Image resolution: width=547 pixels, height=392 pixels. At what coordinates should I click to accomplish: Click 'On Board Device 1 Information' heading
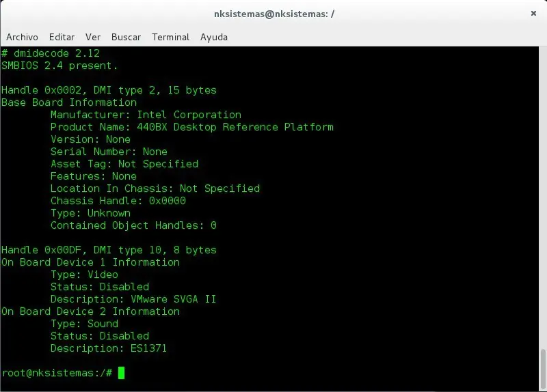90,262
